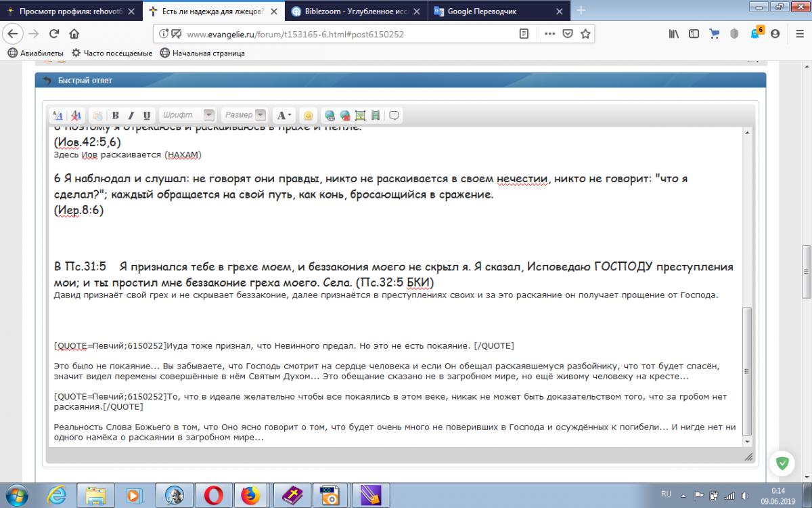Screen dimensions: 812x508
Task: Insert a smiley from the editor toolbar
Action: pyautogui.click(x=308, y=115)
